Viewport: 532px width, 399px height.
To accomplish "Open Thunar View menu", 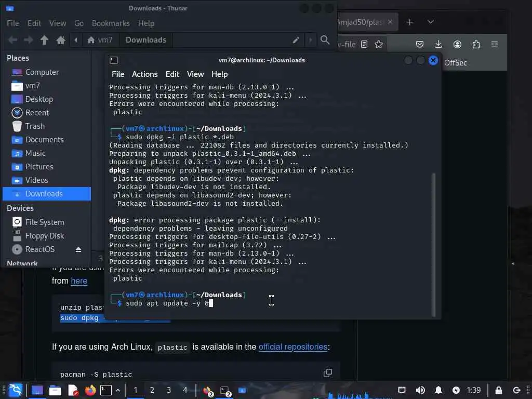I will 58,23.
